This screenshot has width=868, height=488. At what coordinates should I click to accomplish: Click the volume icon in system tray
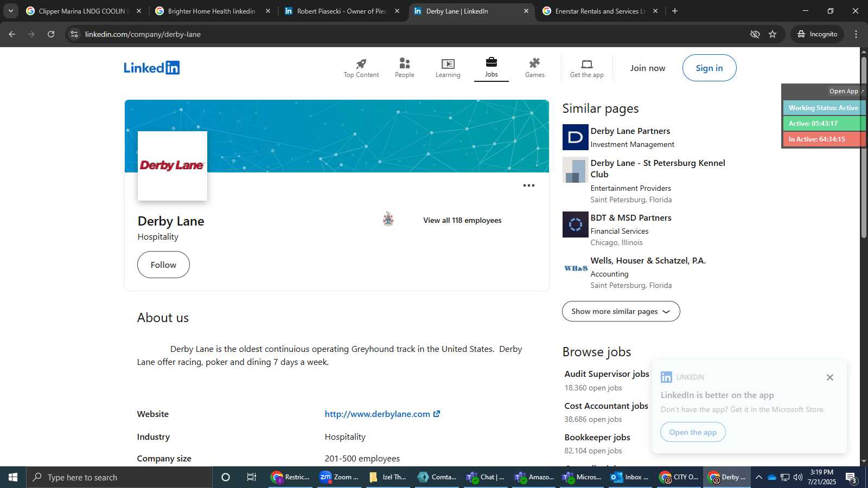(797, 477)
